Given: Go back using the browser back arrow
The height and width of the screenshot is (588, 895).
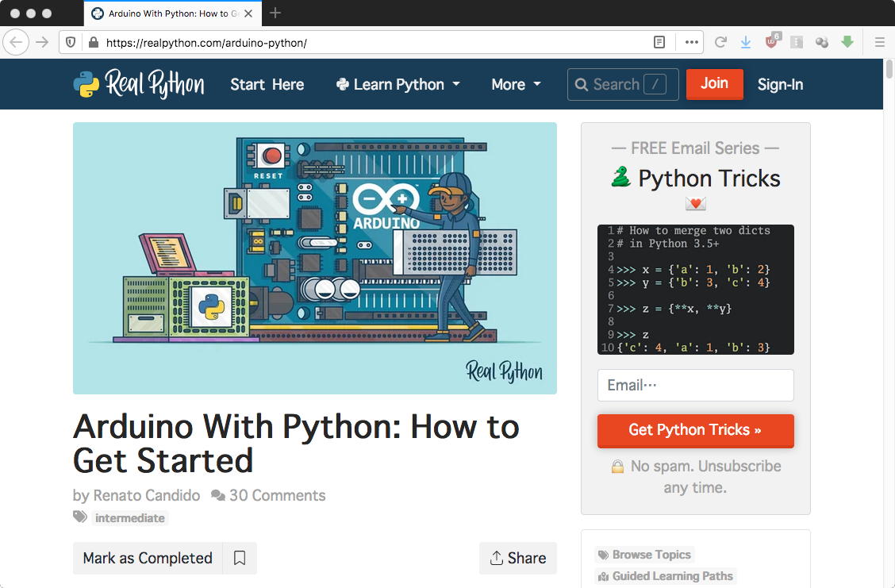Looking at the screenshot, I should tap(16, 42).
